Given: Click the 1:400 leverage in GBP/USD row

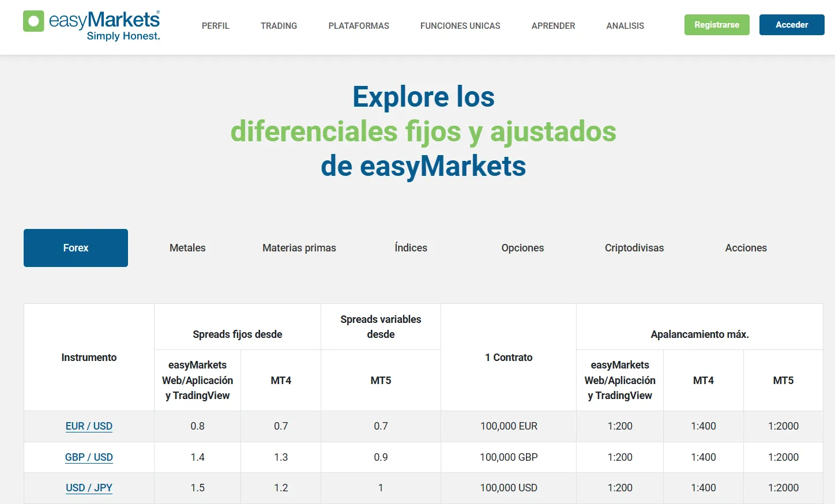Looking at the screenshot, I should (704, 457).
